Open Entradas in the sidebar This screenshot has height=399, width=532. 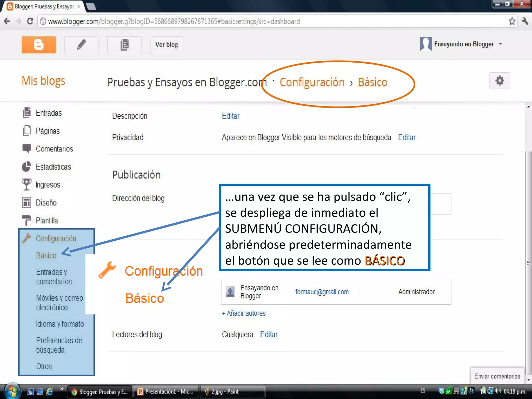coord(49,113)
